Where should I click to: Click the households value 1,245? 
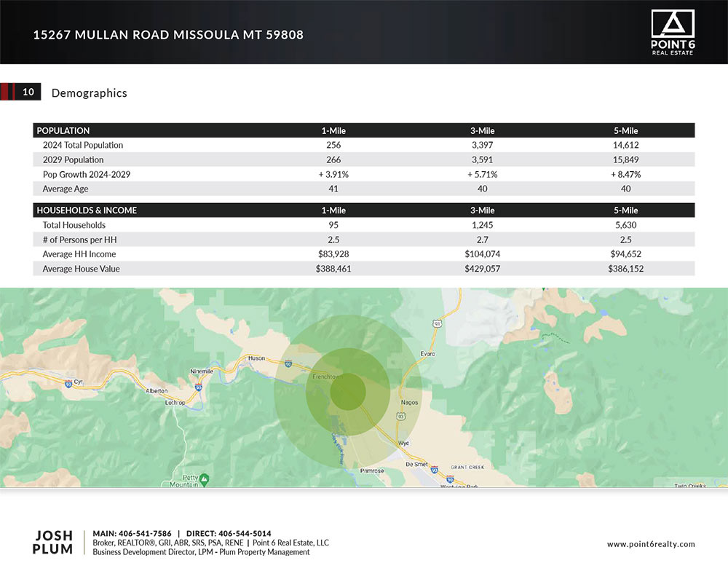tap(483, 225)
